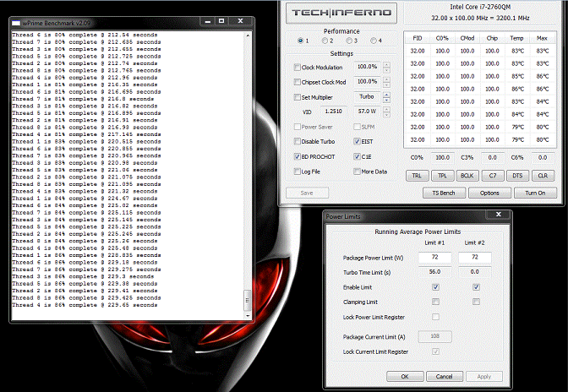Check the Set Multiplier option
568x392 pixels.
pyautogui.click(x=298, y=97)
